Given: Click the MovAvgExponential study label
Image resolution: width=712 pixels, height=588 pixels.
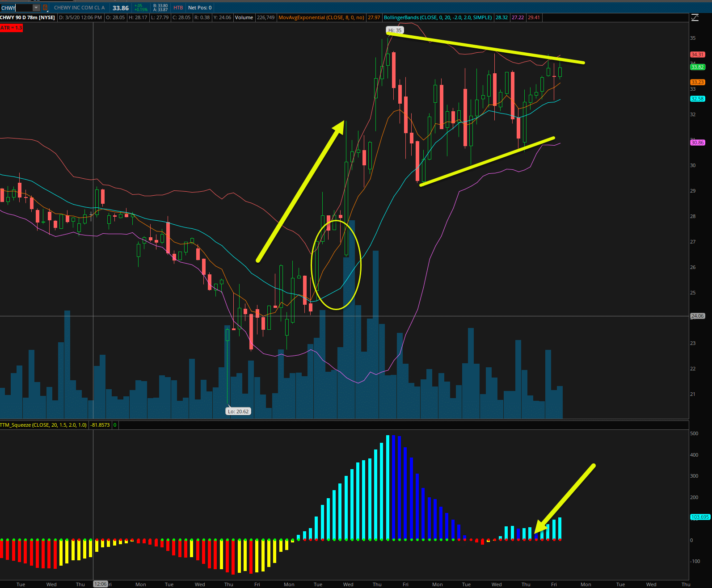Looking at the screenshot, I should (x=321, y=17).
